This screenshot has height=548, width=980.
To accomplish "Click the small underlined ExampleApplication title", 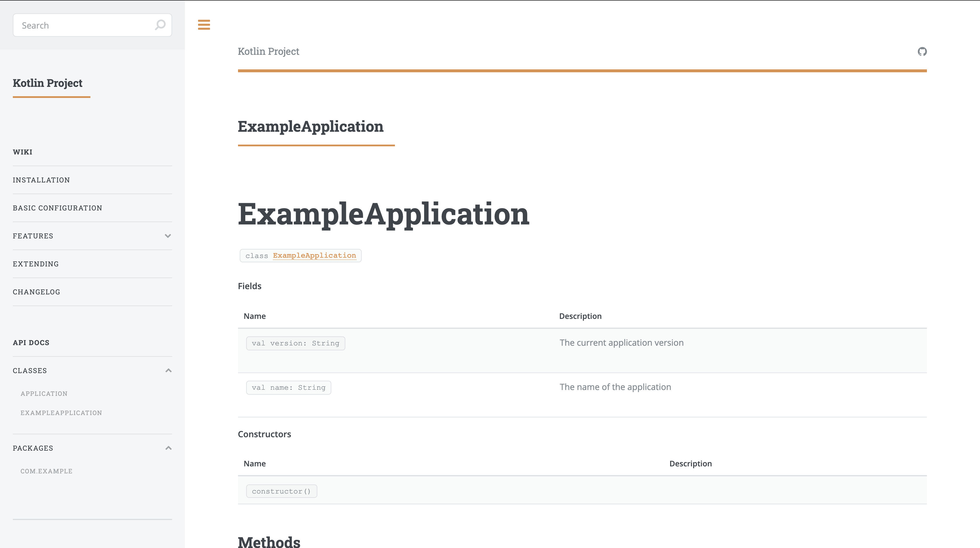I will 311,127.
